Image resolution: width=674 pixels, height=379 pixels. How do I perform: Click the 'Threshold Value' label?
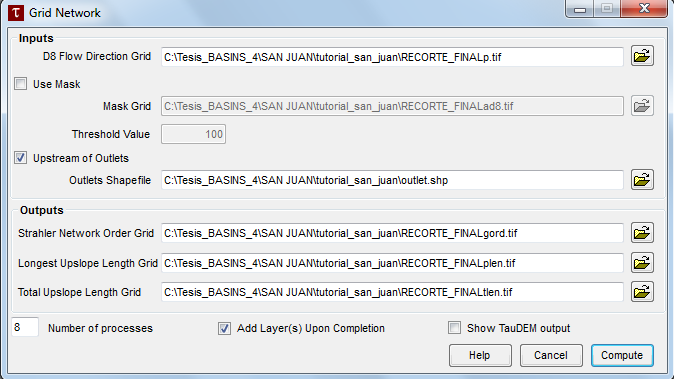(111, 134)
